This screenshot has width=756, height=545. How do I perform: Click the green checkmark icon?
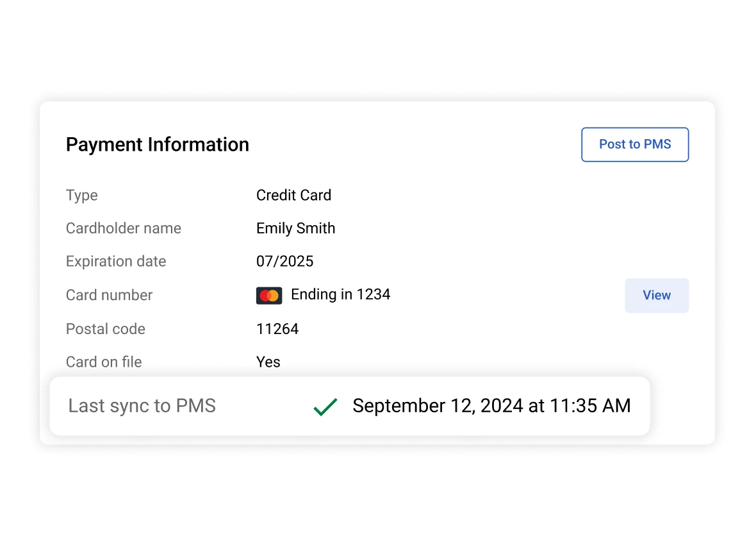coord(325,406)
